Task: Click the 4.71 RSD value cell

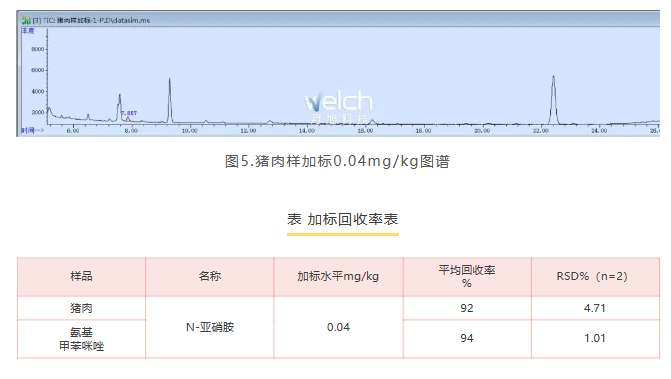Action: click(x=595, y=308)
